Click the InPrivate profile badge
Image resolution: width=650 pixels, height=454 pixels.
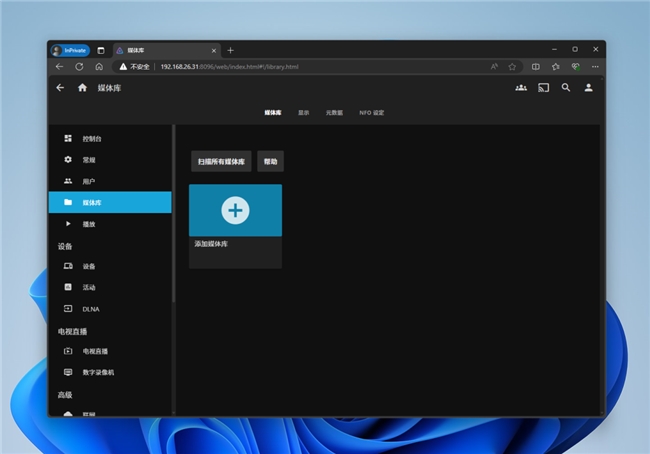click(x=70, y=50)
